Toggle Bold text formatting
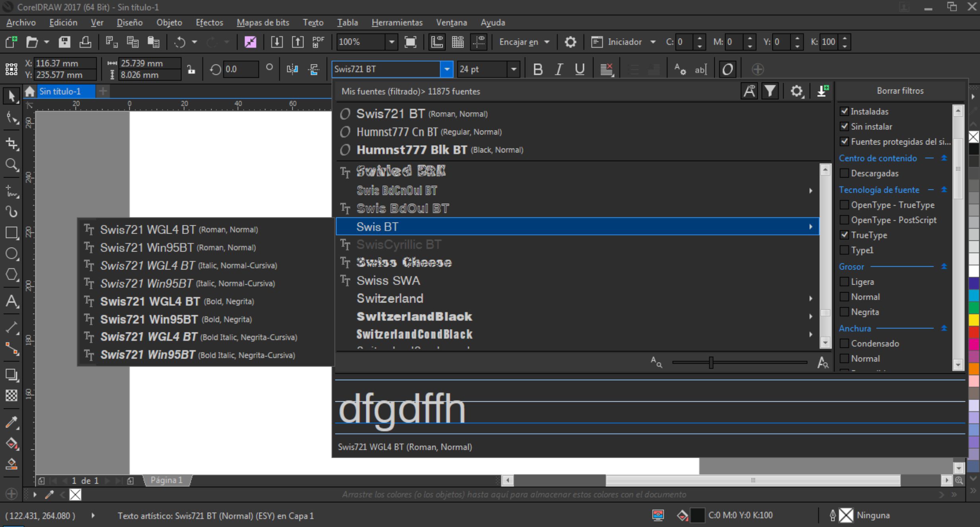Image resolution: width=980 pixels, height=527 pixels. pyautogui.click(x=538, y=69)
